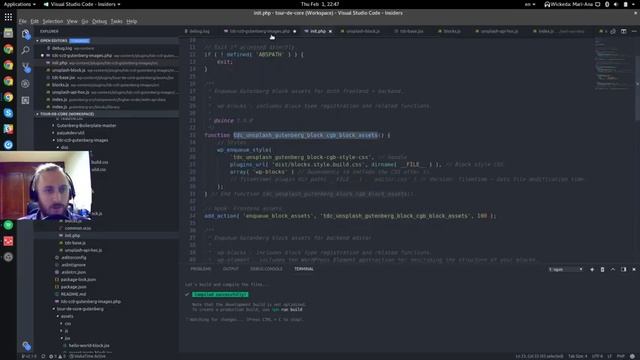Open the GNOME show applications grid
This screenshot has width=640, height=360.
tap(8, 17)
